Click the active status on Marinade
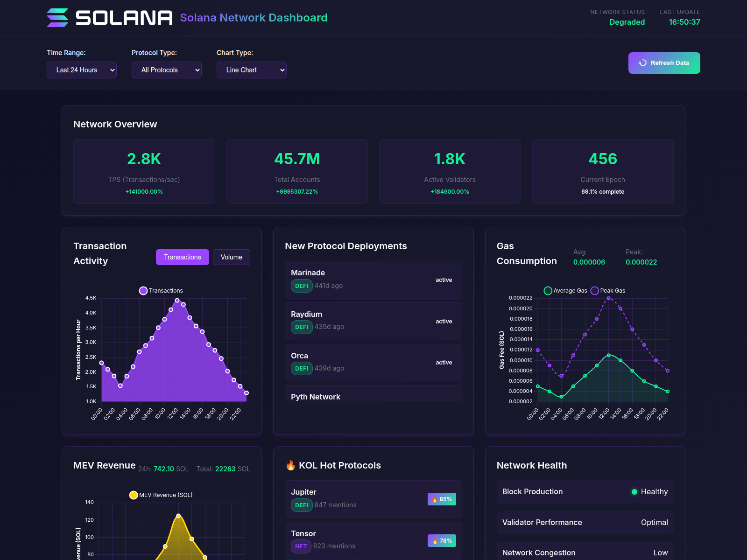 444,280
